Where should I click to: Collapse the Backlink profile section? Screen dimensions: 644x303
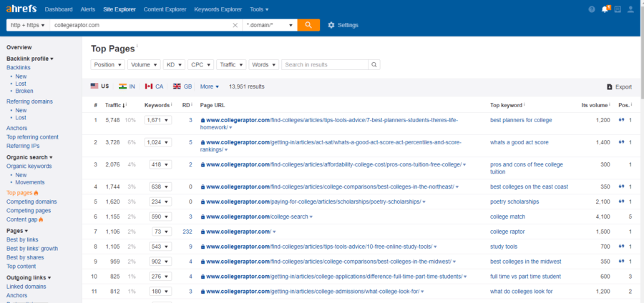pyautogui.click(x=29, y=59)
